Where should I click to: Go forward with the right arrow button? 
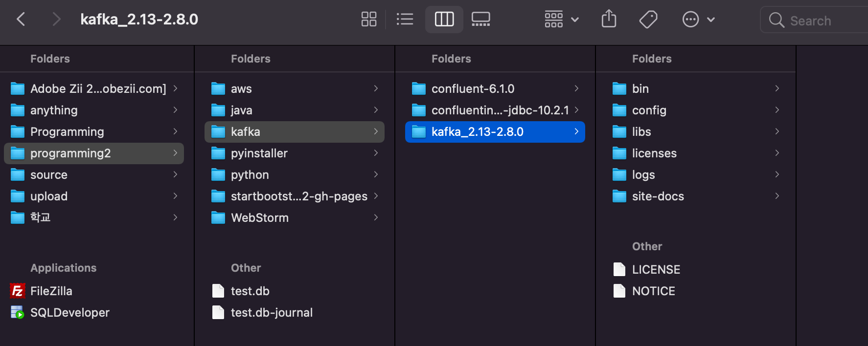56,20
